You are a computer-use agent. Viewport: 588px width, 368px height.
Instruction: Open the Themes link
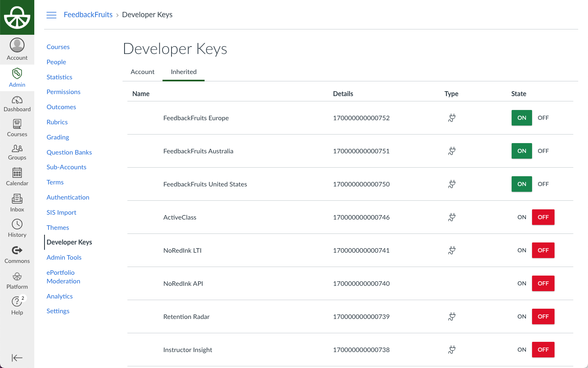pos(58,227)
